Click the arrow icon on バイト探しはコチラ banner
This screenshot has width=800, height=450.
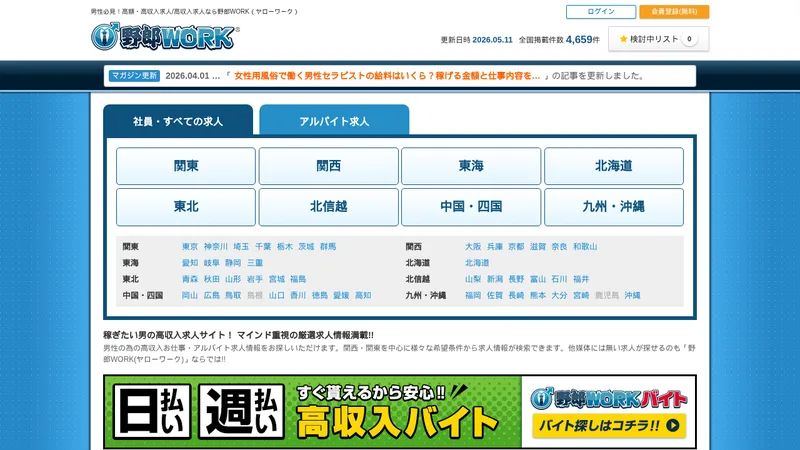click(672, 425)
